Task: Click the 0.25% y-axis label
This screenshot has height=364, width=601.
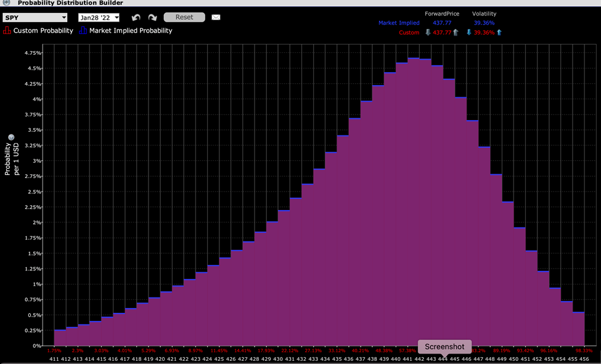Action: [x=33, y=330]
